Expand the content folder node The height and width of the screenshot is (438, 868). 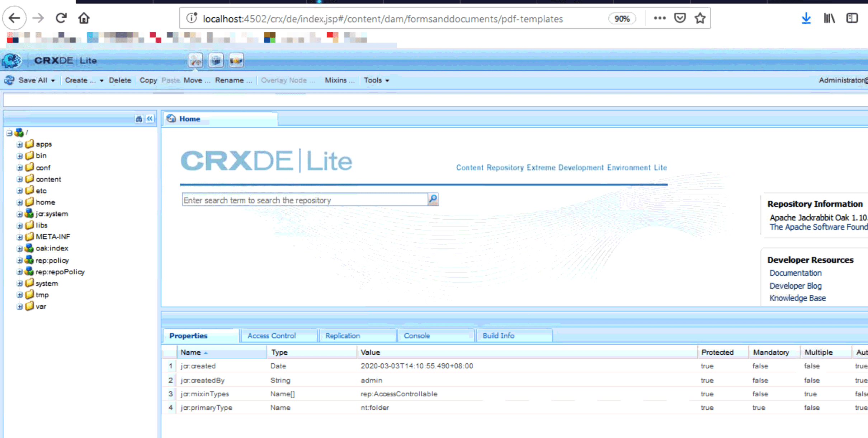(x=20, y=179)
